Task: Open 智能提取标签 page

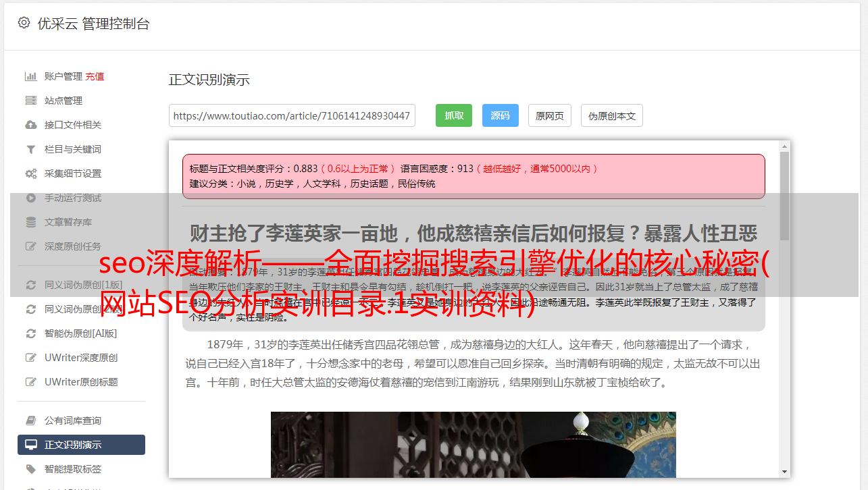Action: pyautogui.click(x=73, y=469)
